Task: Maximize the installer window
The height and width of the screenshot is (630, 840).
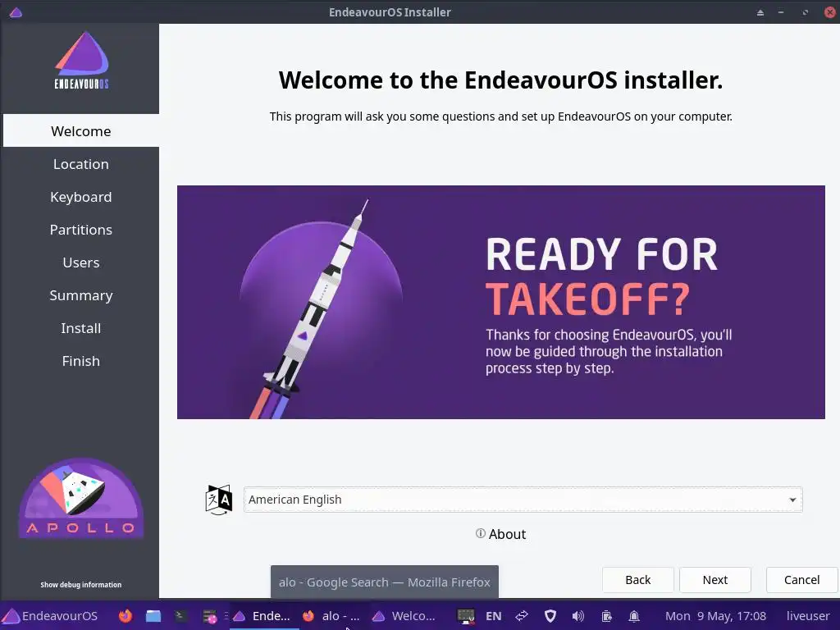Action: click(806, 12)
